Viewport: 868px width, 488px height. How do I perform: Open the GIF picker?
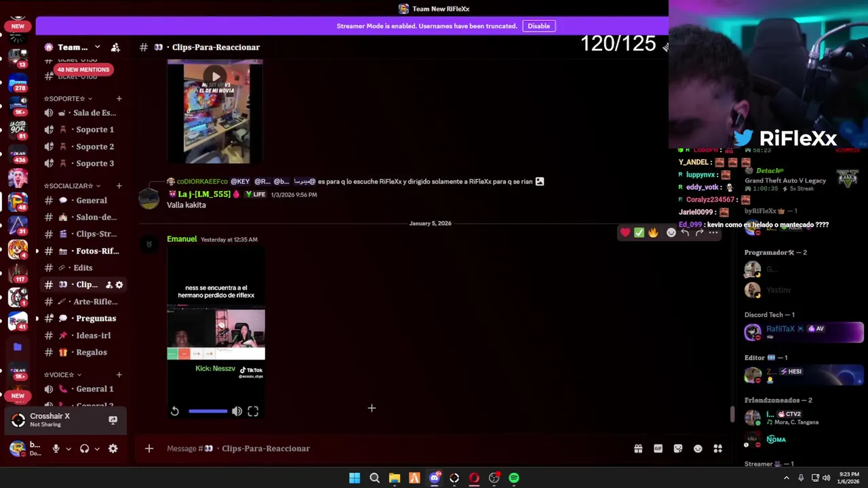658,449
